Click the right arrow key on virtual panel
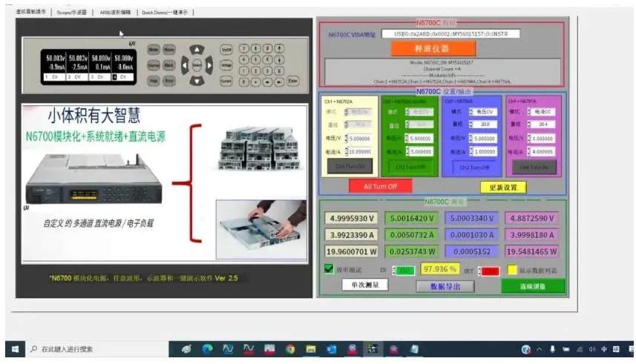This screenshot has width=636, height=364. (x=209, y=65)
